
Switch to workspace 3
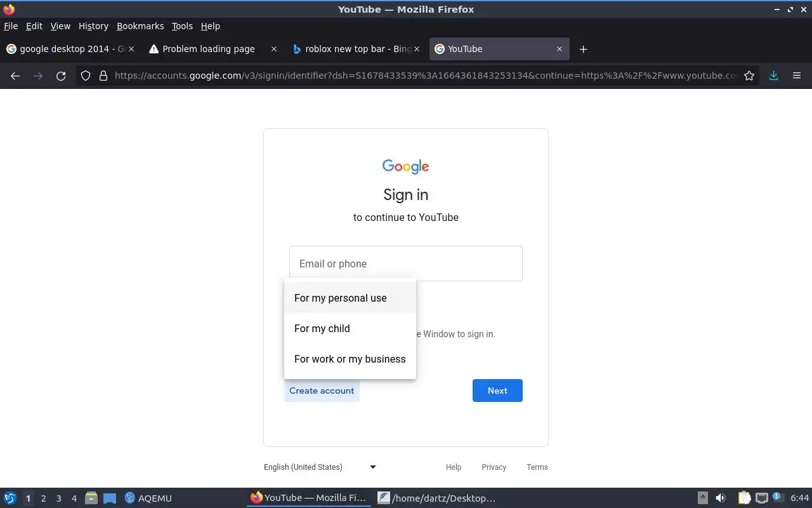58,498
